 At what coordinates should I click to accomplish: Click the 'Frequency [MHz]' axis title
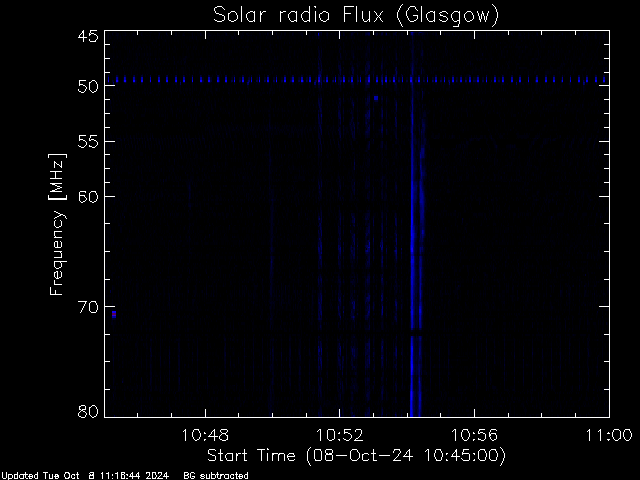57,224
